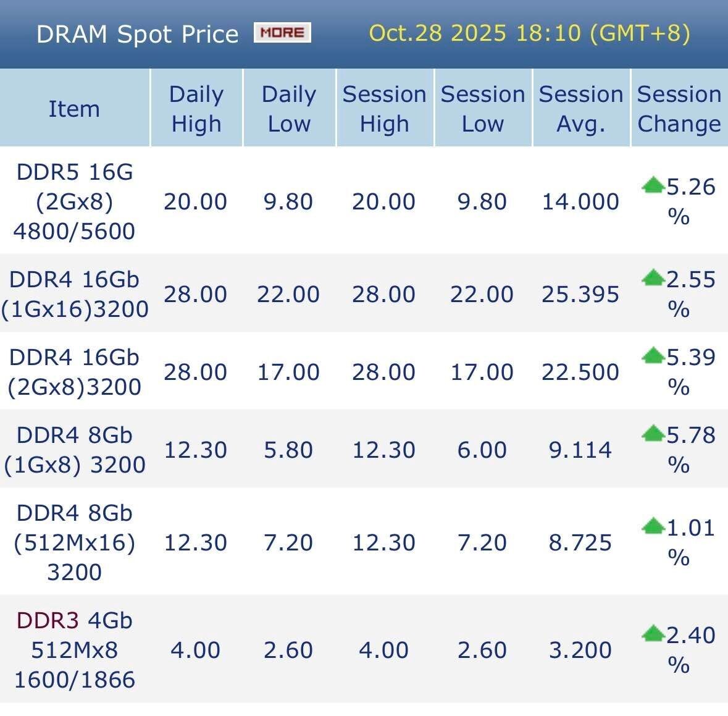Open the DDR4 8Gb (512Mx16) 3200 item

point(74,542)
